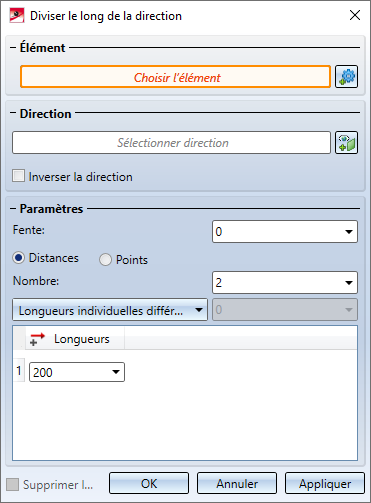Click the Annuler button
The width and height of the screenshot is (371, 503).
237,483
